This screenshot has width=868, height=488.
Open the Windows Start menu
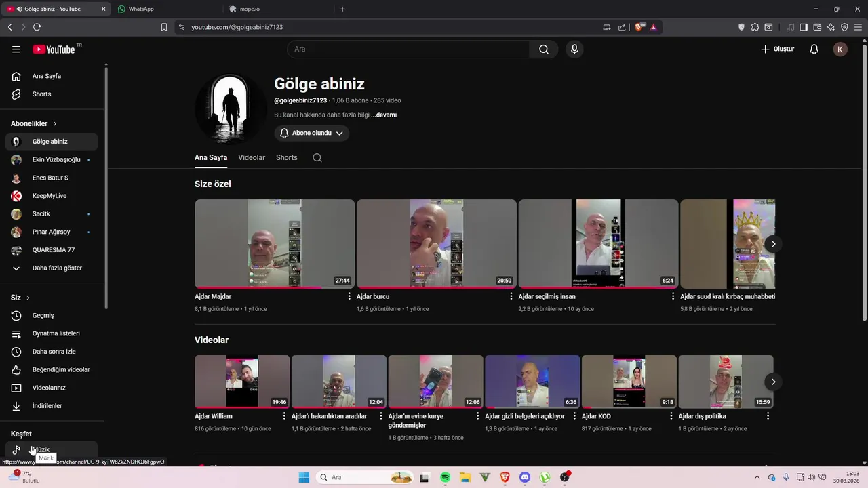[304, 477]
